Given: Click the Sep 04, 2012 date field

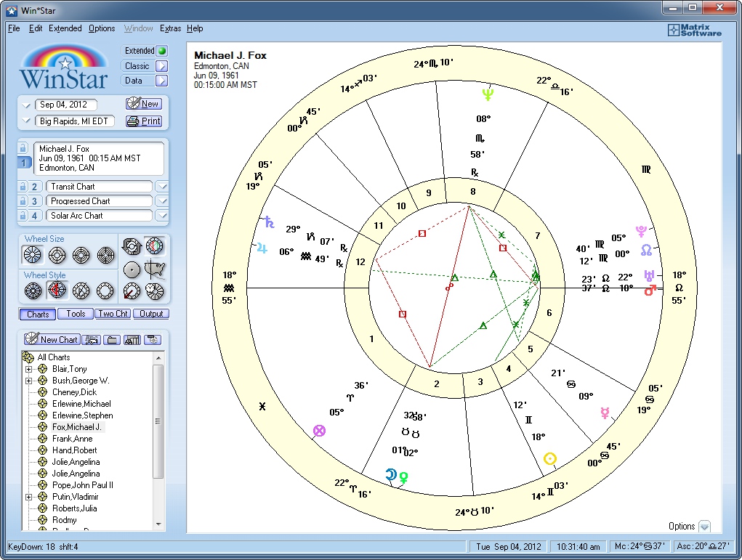Looking at the screenshot, I should [x=66, y=105].
